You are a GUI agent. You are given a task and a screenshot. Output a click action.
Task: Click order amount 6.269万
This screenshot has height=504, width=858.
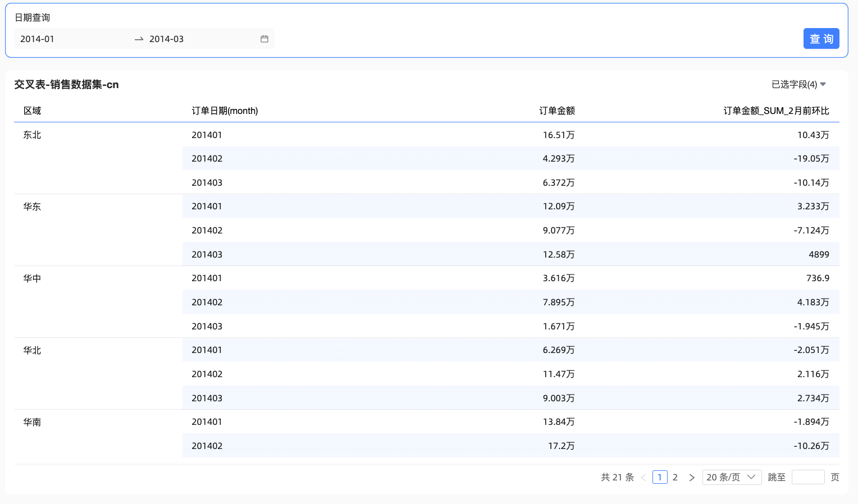pos(559,350)
